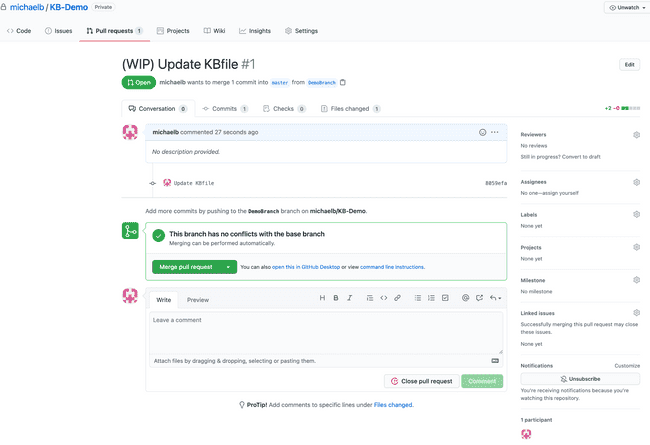Image resolution: width=650 pixels, height=445 pixels.
Task: Click the Unsubscribe button
Action: point(580,379)
